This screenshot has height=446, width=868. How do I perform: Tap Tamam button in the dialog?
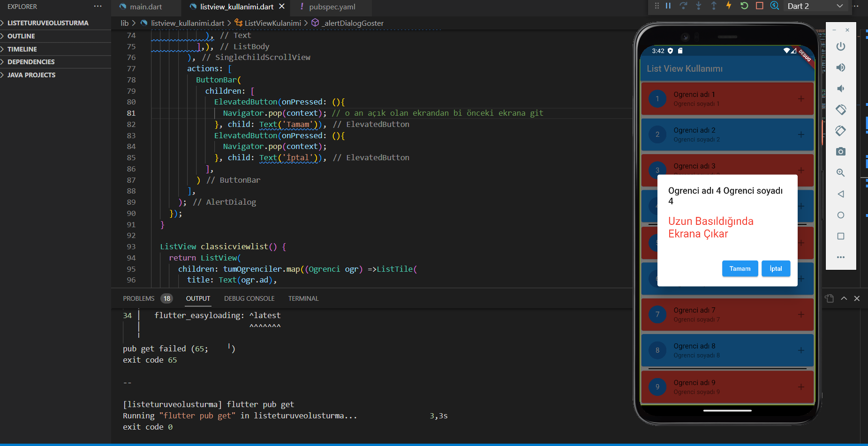click(x=740, y=268)
